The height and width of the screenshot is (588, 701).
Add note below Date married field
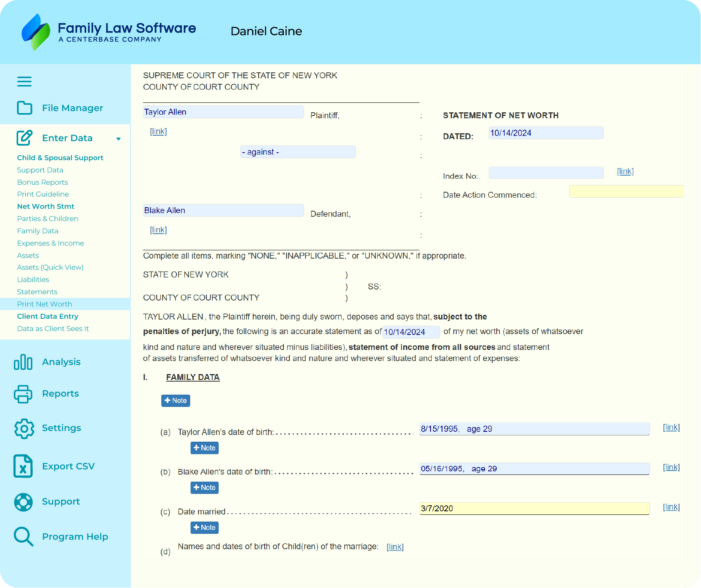click(204, 527)
